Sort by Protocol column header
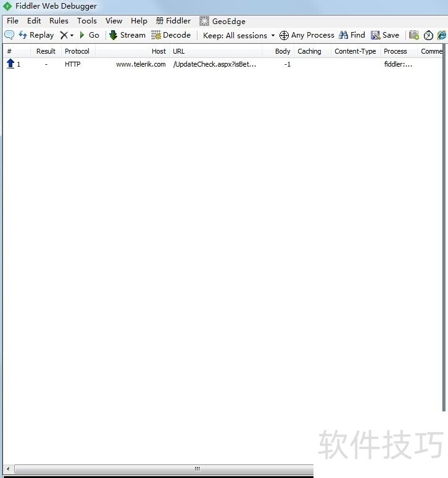 [x=78, y=51]
